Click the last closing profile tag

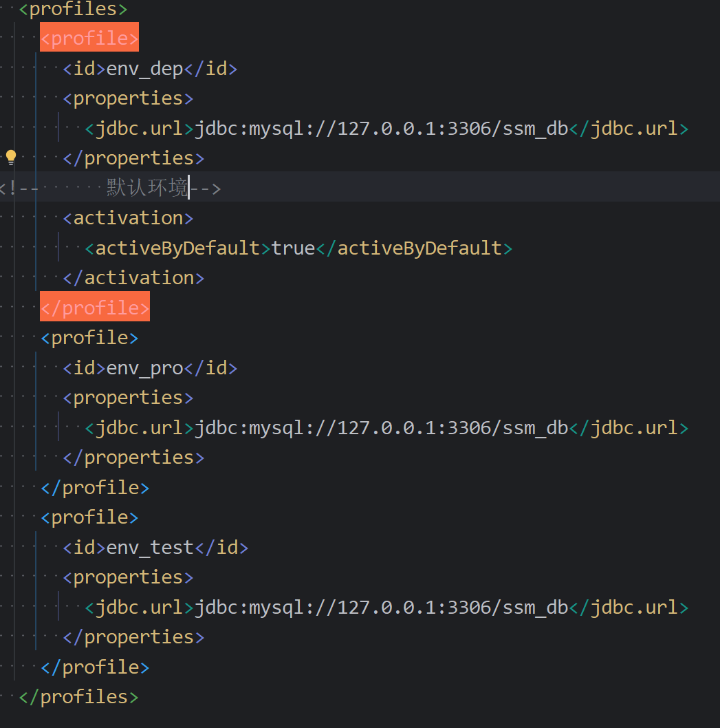click(95, 667)
